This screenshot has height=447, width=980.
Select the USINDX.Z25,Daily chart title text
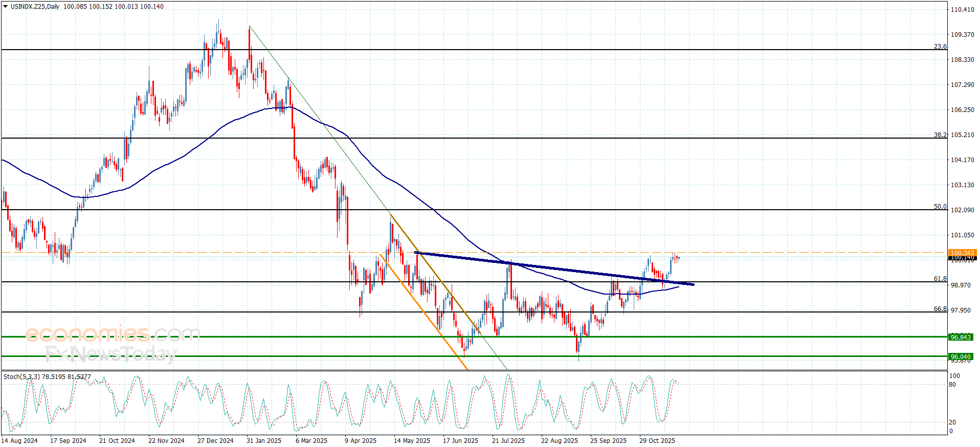pos(35,7)
